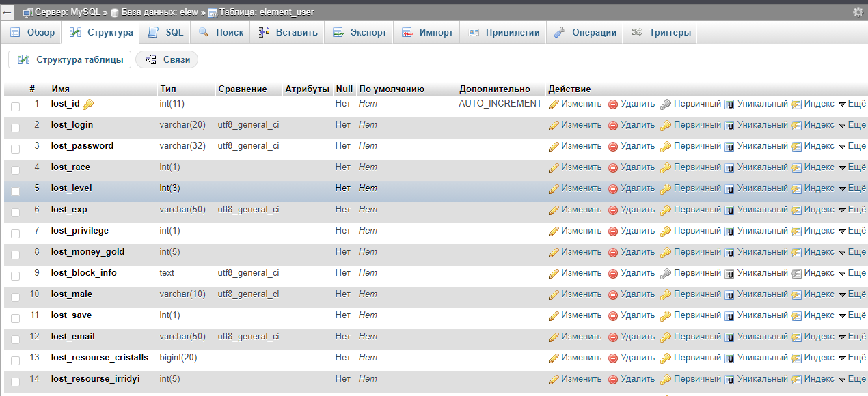Click the settings gear icon at top right
The image size is (868, 396).
tap(858, 12)
